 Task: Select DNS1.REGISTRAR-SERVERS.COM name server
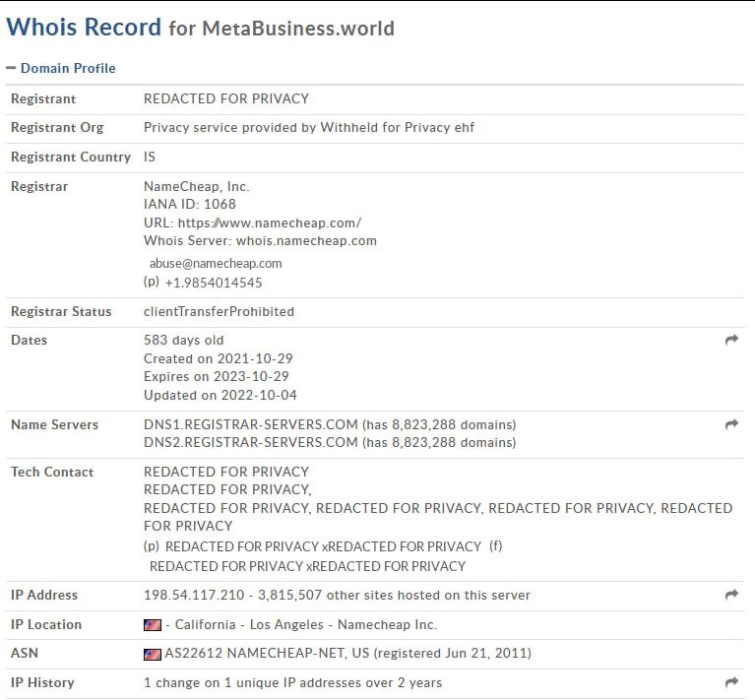(251, 424)
